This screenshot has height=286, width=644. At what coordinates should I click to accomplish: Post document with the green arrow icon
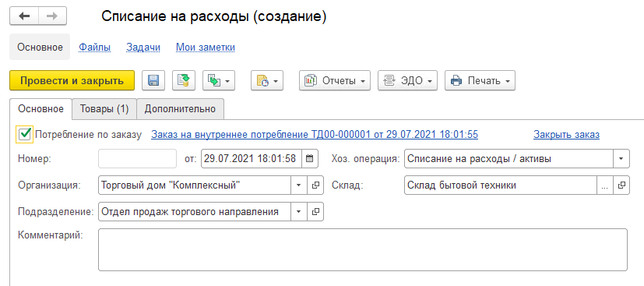(184, 80)
